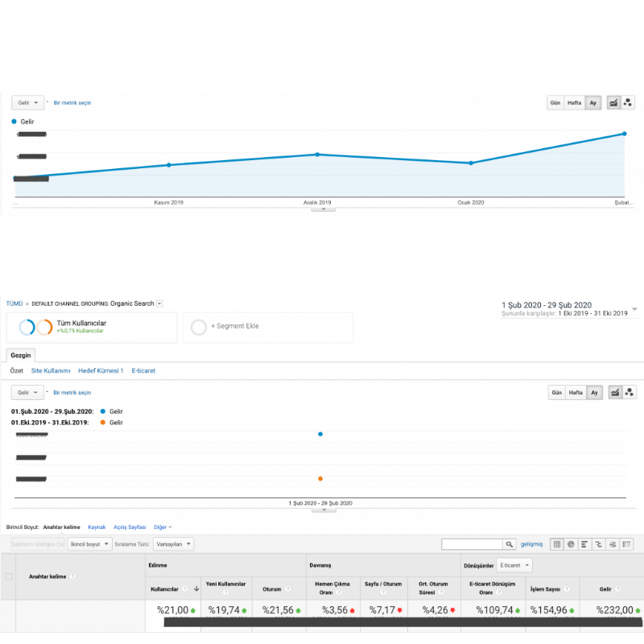The width and height of the screenshot is (644, 644).
Task: Open help icon for Hemen Çıkma Oranı
Action: coord(339,592)
